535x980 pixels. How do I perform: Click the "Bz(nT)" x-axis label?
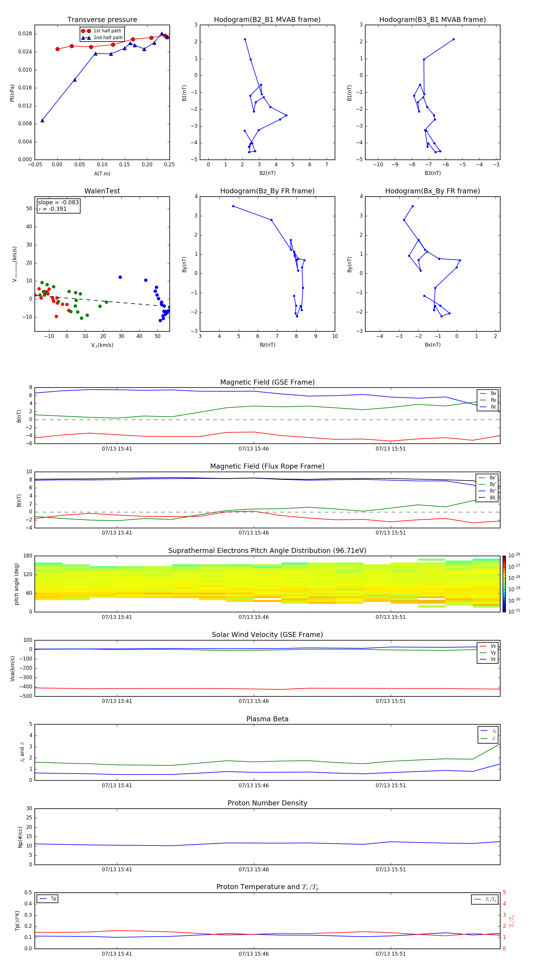coord(267,345)
